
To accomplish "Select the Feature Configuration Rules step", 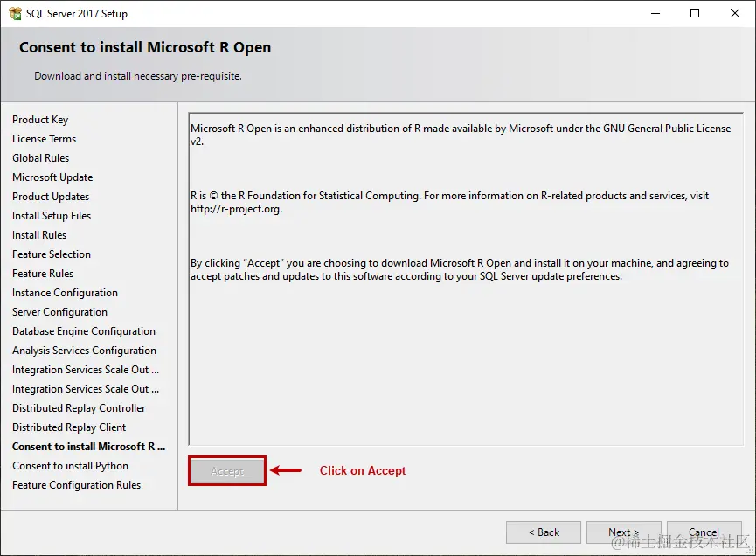I will 77,485.
